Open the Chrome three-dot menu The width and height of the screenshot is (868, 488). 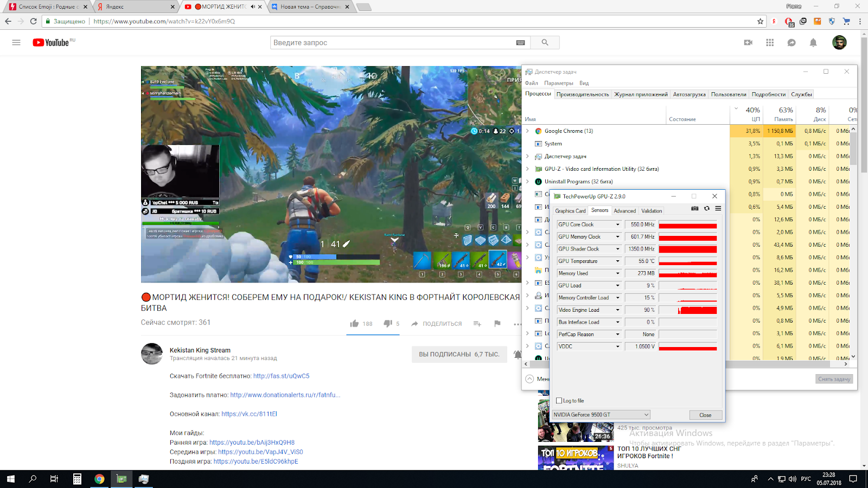click(860, 21)
